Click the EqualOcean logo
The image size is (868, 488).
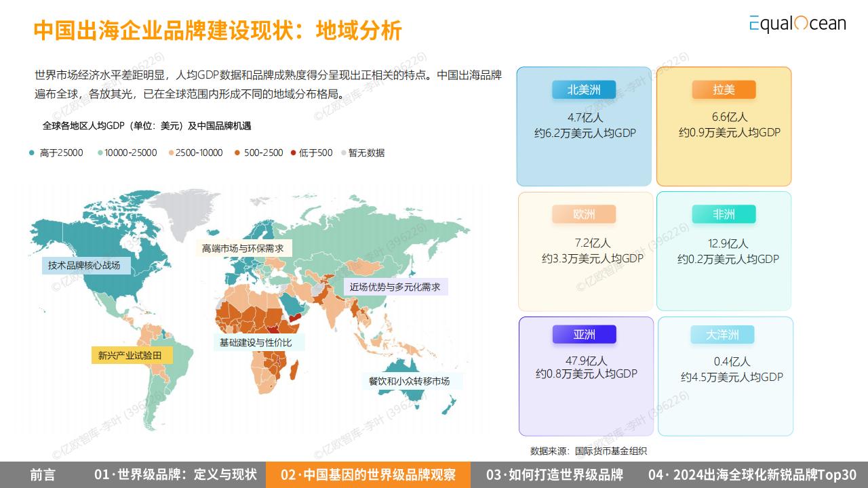coord(797,23)
